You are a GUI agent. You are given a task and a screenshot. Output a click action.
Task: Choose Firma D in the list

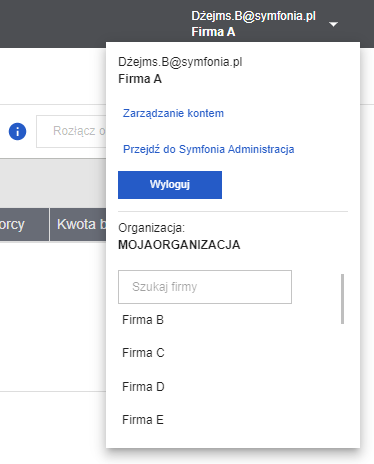[143, 387]
